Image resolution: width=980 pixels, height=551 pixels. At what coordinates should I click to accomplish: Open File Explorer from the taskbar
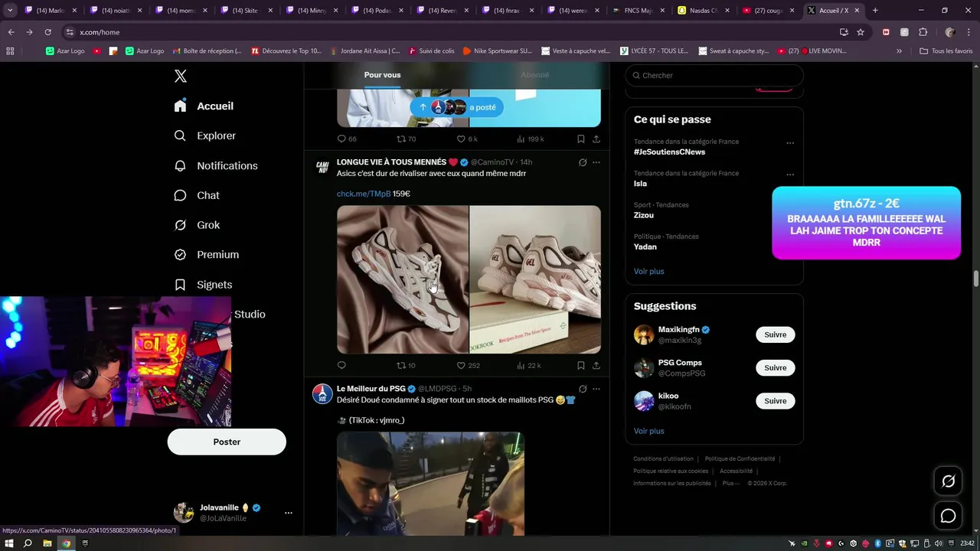click(x=47, y=543)
